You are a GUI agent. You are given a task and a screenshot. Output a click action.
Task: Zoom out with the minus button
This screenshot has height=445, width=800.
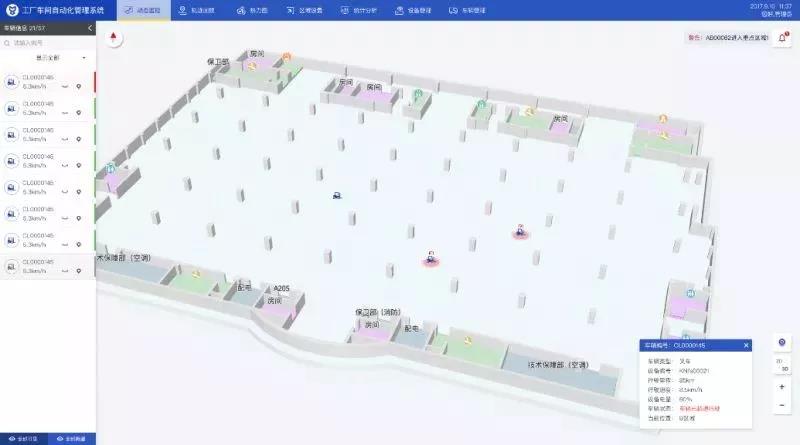(x=781, y=405)
